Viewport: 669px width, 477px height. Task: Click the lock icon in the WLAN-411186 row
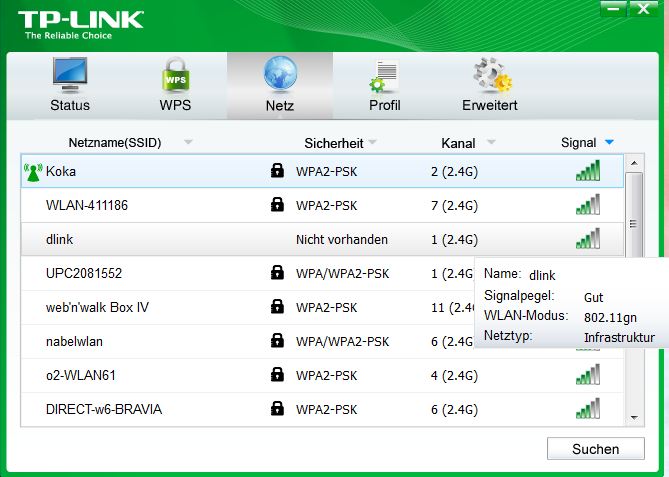pos(277,205)
